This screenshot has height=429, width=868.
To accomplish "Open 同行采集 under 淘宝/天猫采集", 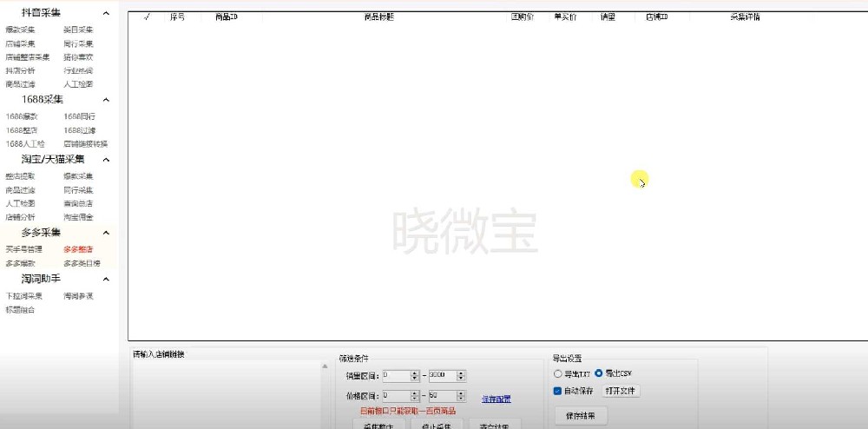I will point(79,190).
